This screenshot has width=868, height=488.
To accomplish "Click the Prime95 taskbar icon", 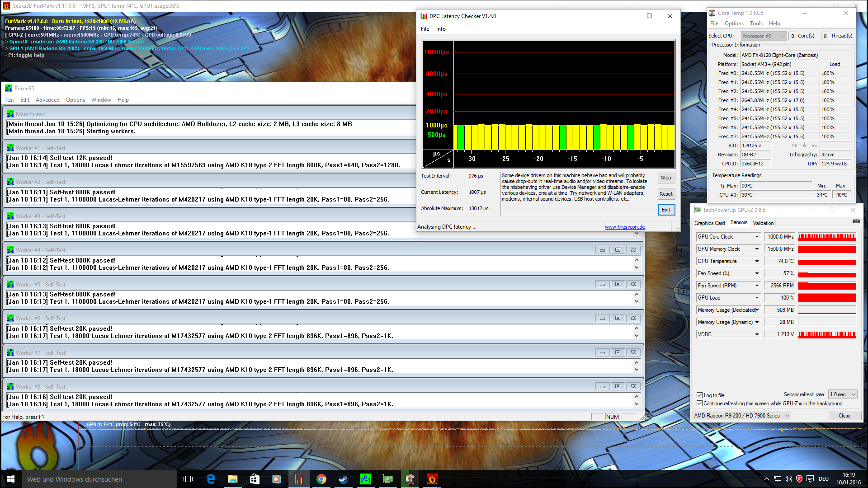I will (x=365, y=479).
